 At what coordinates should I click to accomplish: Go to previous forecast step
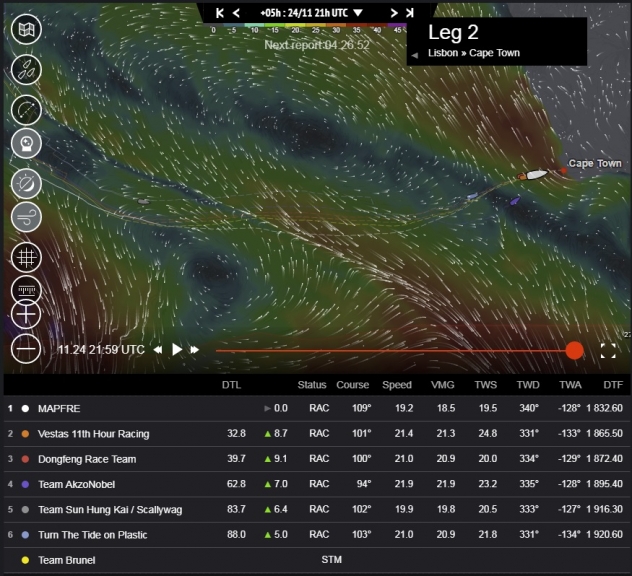coord(237,13)
